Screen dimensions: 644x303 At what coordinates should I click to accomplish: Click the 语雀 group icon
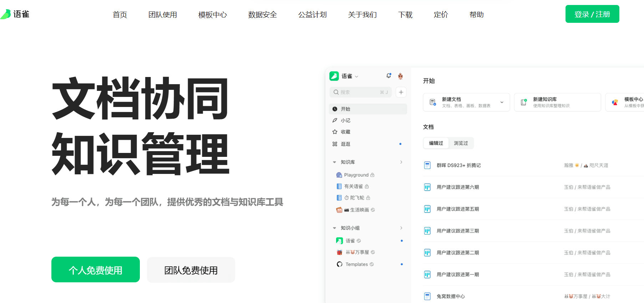pos(339,241)
